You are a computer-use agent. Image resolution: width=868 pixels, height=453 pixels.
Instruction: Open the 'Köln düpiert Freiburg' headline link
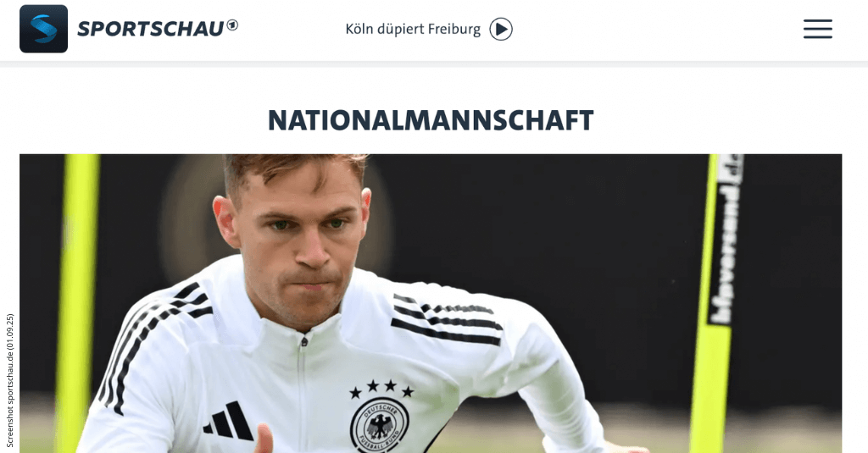pyautogui.click(x=413, y=30)
